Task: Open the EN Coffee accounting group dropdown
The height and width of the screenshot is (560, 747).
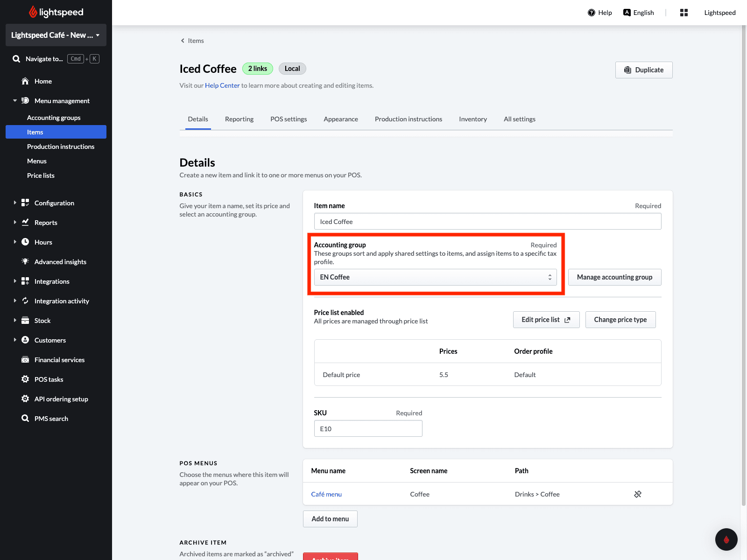Action: [435, 277]
